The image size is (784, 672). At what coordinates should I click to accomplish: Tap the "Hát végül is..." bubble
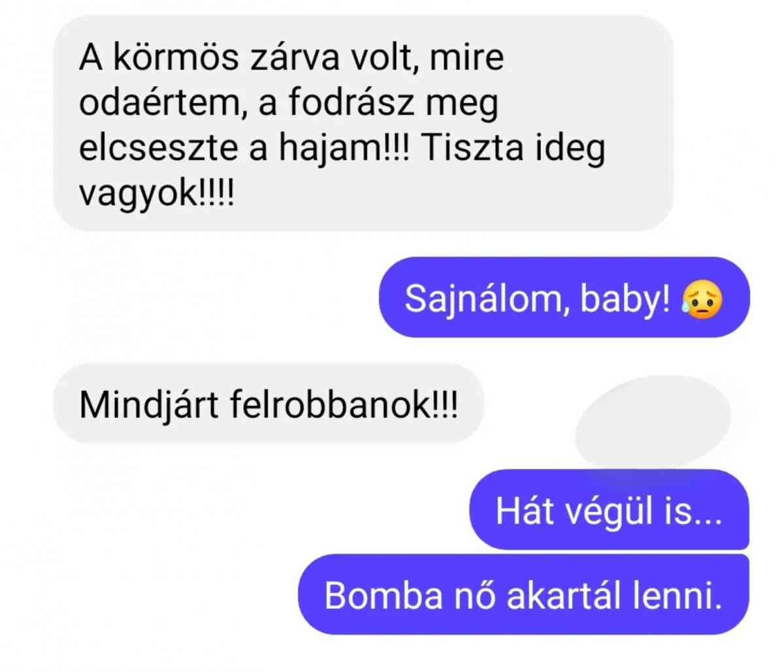pyautogui.click(x=609, y=510)
